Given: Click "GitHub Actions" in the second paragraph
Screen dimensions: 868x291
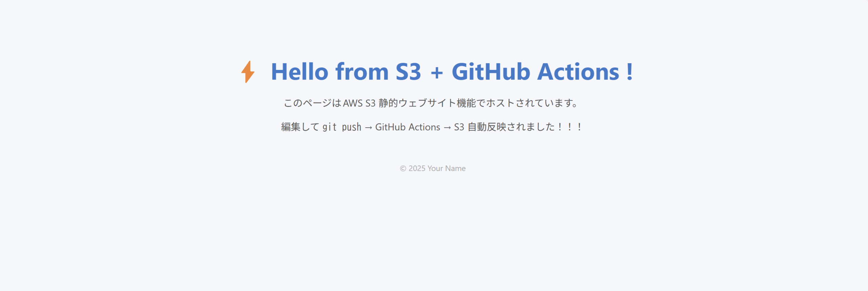Looking at the screenshot, I should coord(408,127).
